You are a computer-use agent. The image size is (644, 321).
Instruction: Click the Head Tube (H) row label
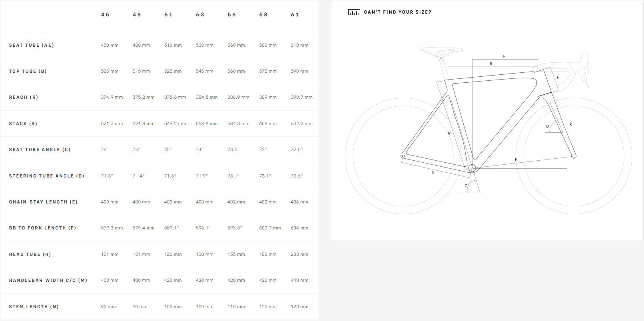click(x=30, y=254)
